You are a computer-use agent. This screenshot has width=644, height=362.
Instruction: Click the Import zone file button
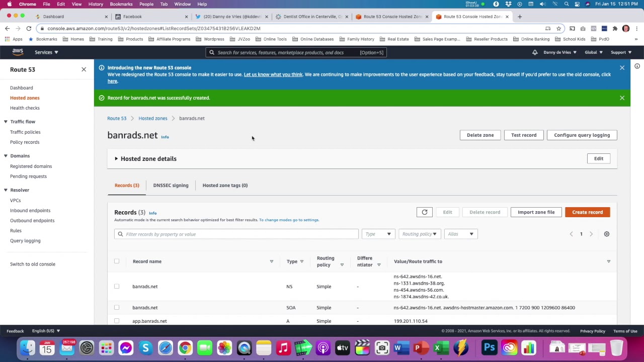[536, 212]
